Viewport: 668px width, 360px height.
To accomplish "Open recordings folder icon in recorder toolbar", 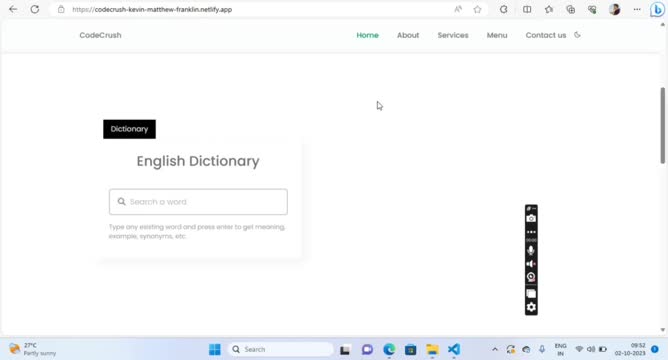I will (531, 294).
